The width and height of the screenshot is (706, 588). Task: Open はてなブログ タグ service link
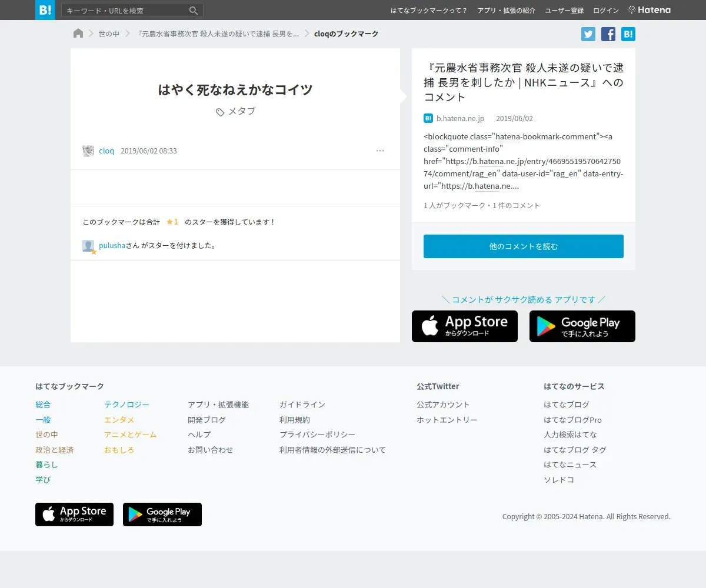coord(575,450)
